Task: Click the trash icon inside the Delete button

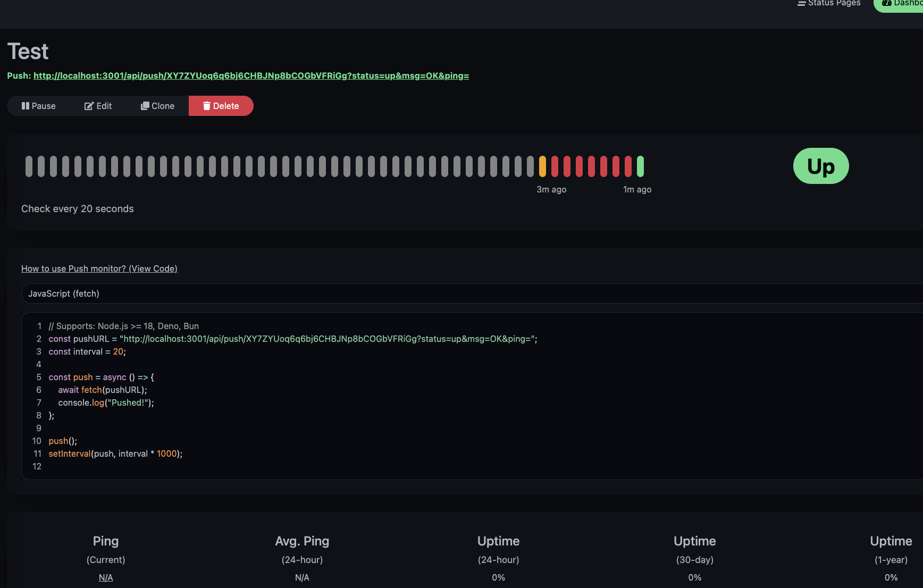Action: [x=206, y=106]
